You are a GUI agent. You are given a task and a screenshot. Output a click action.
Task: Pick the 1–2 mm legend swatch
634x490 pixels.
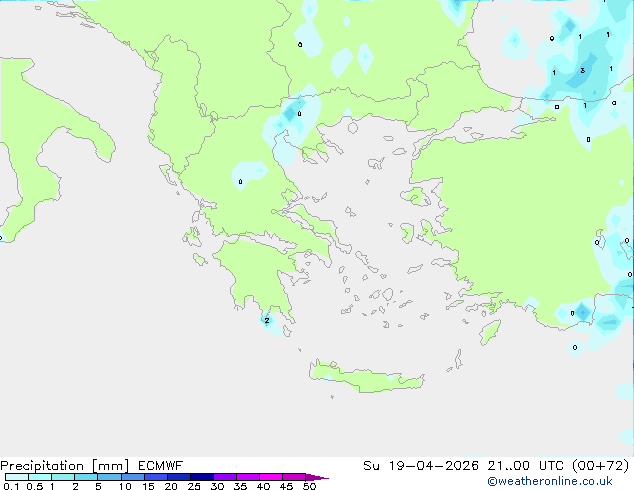[x=63, y=477]
